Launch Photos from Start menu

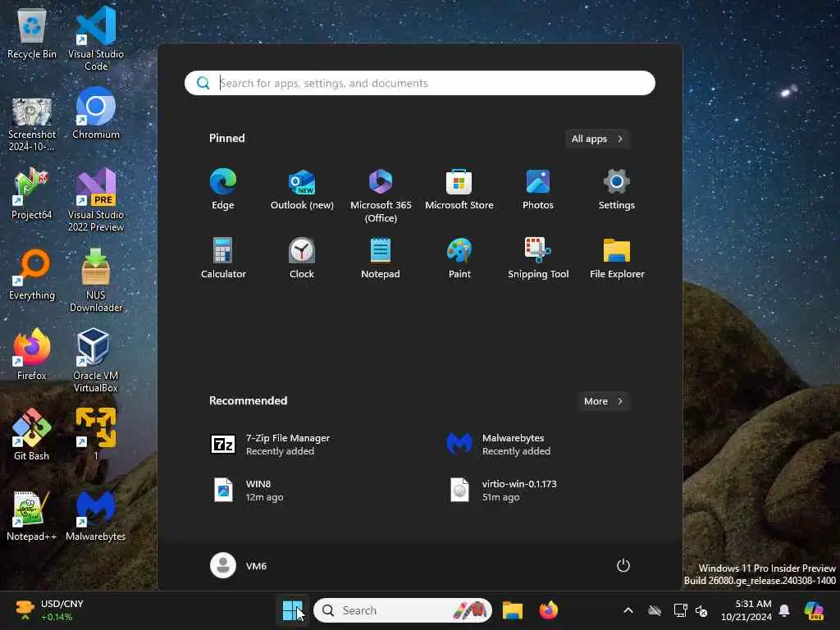(x=538, y=189)
